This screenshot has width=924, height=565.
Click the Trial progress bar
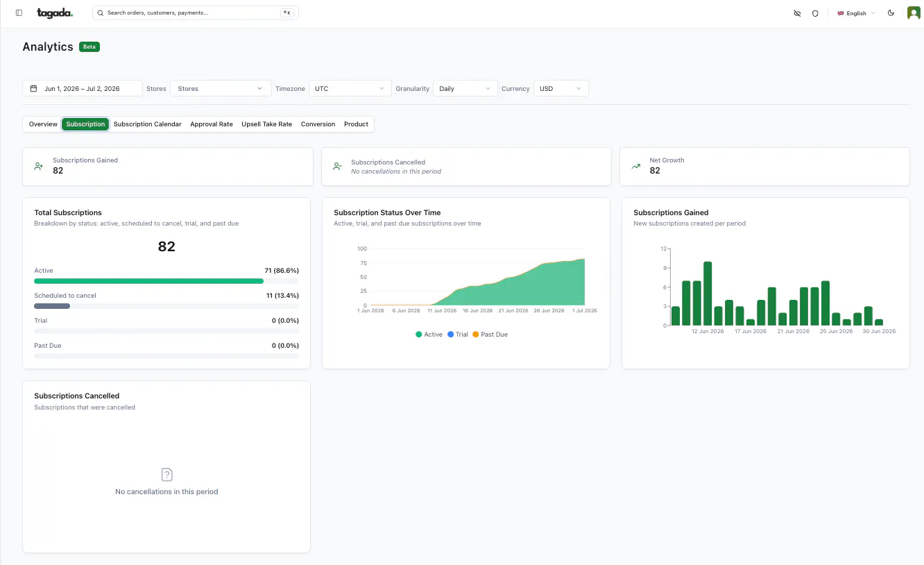point(166,331)
